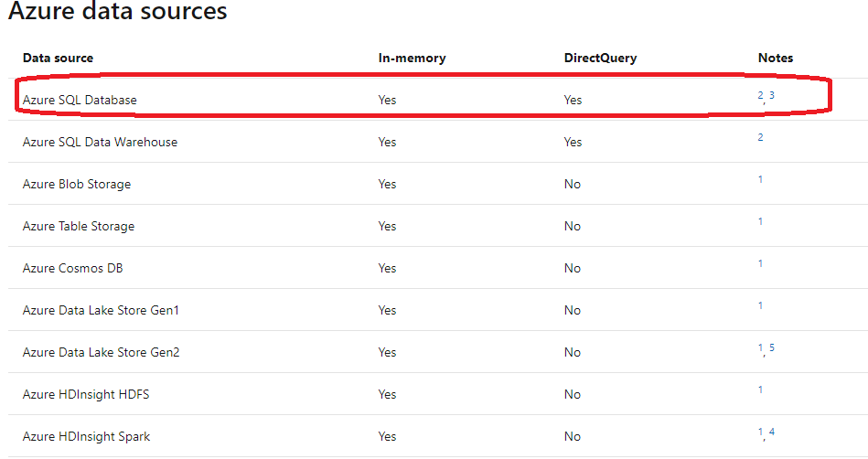The height and width of the screenshot is (459, 868).
Task: Click footnote 1 in Azure HDInsight HDFS row
Action: (760, 390)
